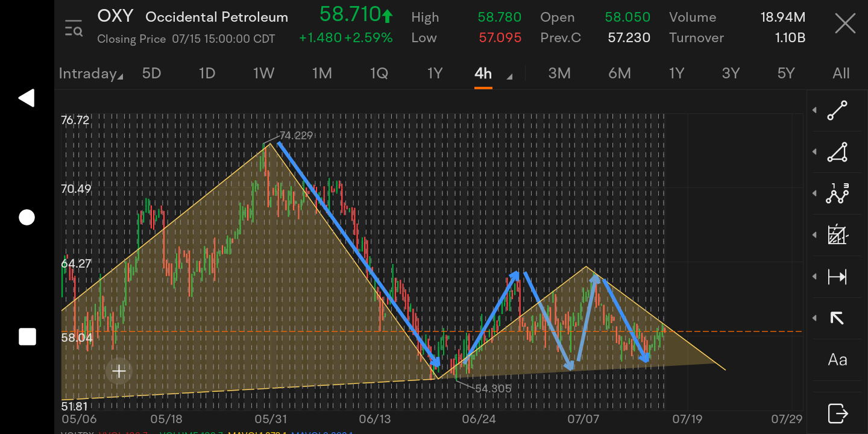Screen dimensions: 868x434
Task: Select the Aa text annotation tool
Action: (x=837, y=360)
